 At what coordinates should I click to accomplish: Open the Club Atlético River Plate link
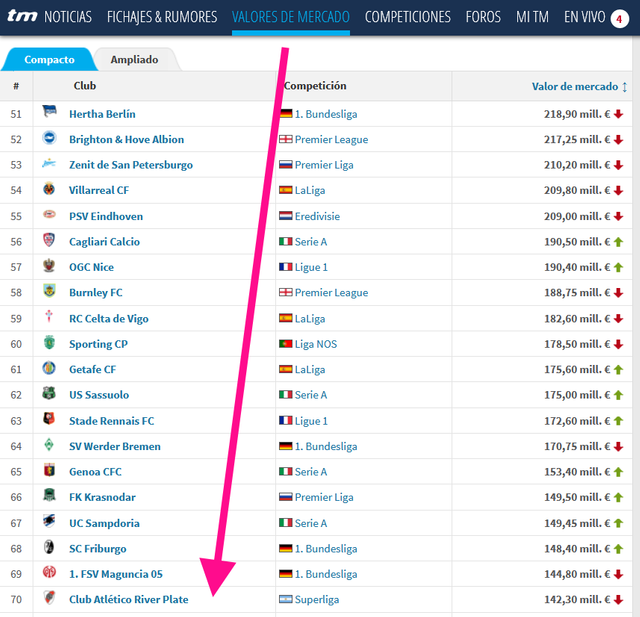point(129,599)
